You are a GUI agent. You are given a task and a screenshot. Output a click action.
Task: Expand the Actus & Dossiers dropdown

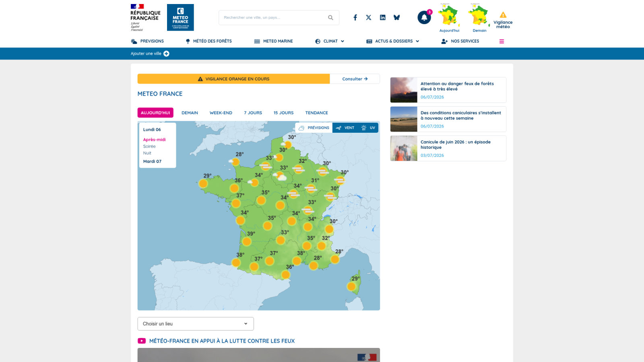click(393, 41)
